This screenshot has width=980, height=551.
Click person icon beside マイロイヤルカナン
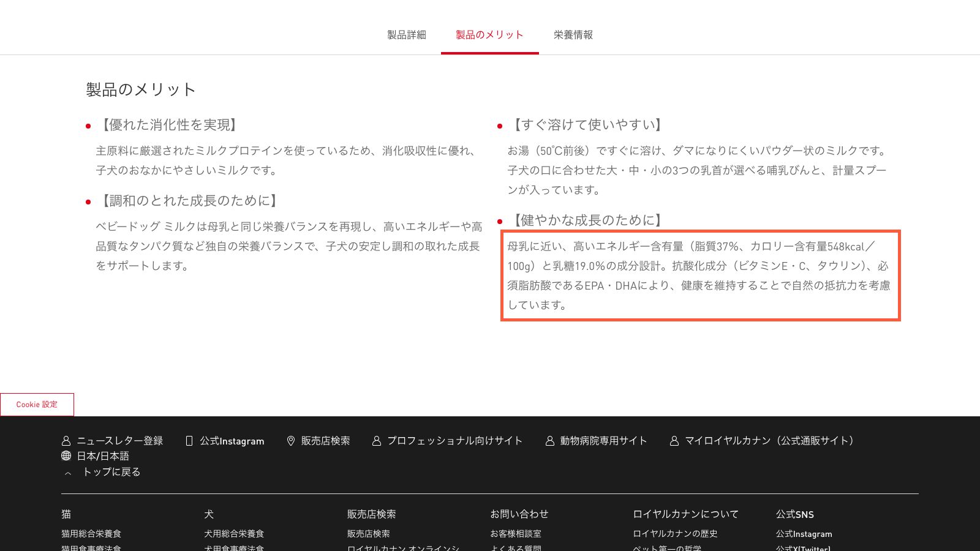coord(674,441)
